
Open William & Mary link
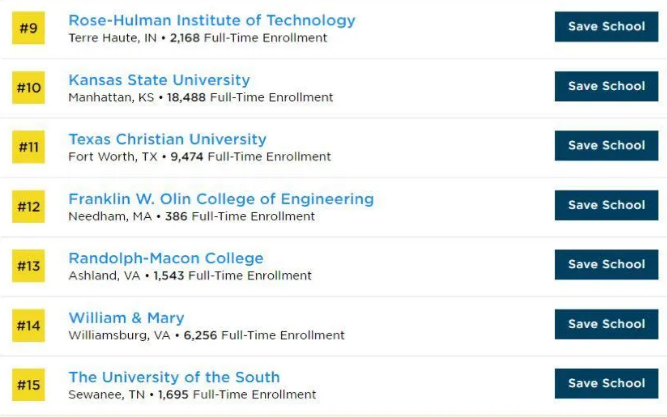[126, 318]
